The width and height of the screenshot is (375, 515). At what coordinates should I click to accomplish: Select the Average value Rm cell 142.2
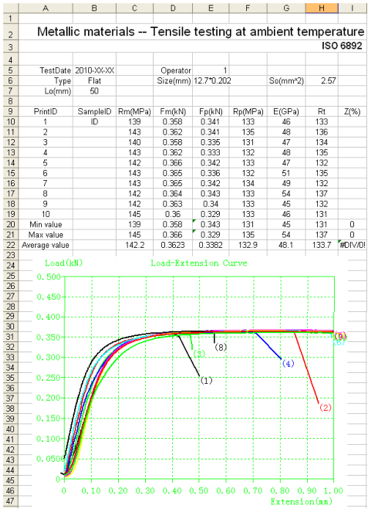(135, 245)
